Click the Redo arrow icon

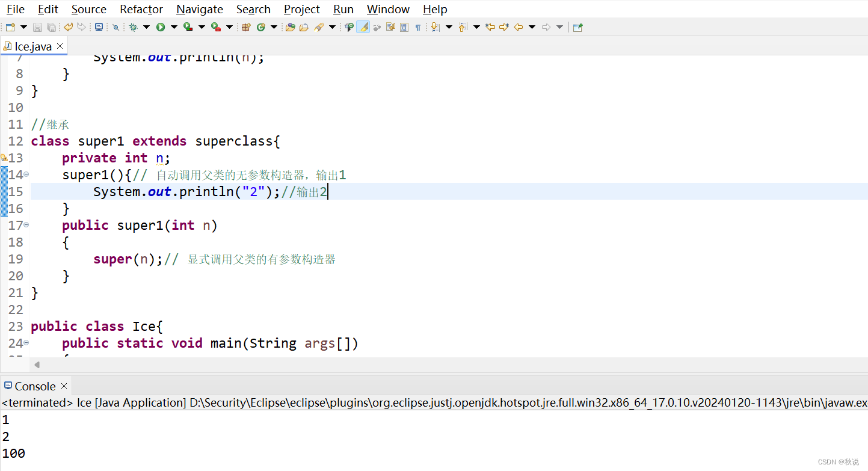point(81,27)
